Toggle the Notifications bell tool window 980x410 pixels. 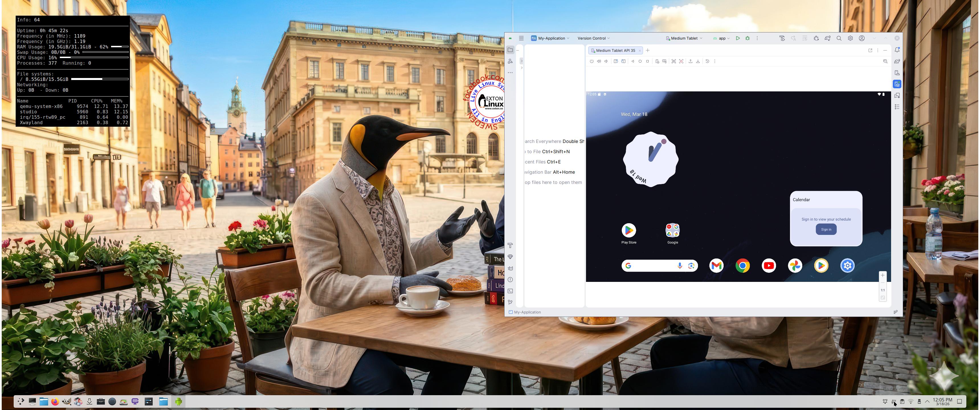pyautogui.click(x=897, y=50)
